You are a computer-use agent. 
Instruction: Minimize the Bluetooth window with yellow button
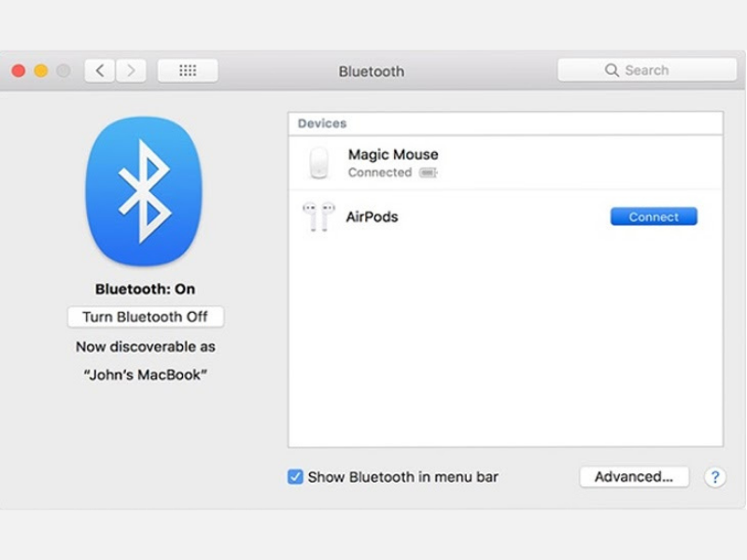point(41,71)
